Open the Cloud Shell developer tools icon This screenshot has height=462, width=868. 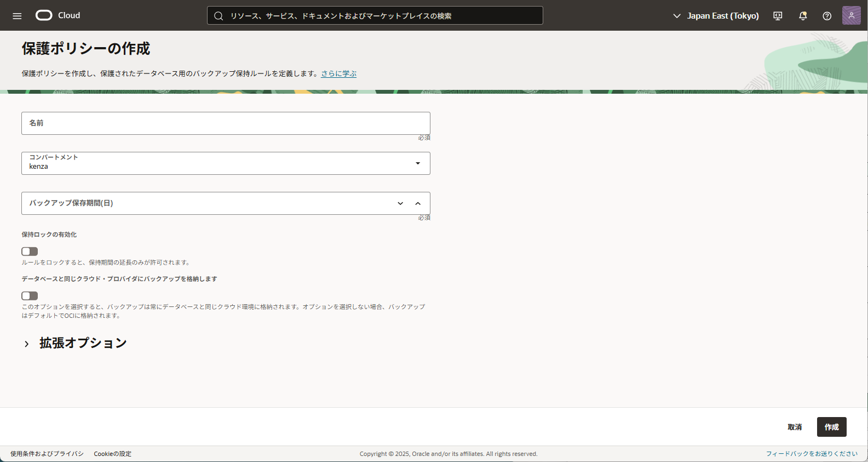pos(778,16)
